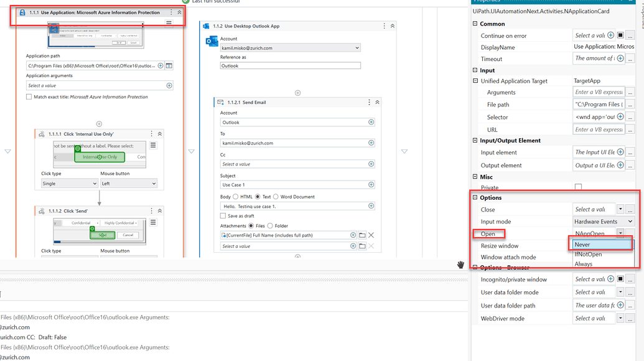Collapse the Options properties section
Viewport: 644px width, 361px height.
[x=475, y=197]
